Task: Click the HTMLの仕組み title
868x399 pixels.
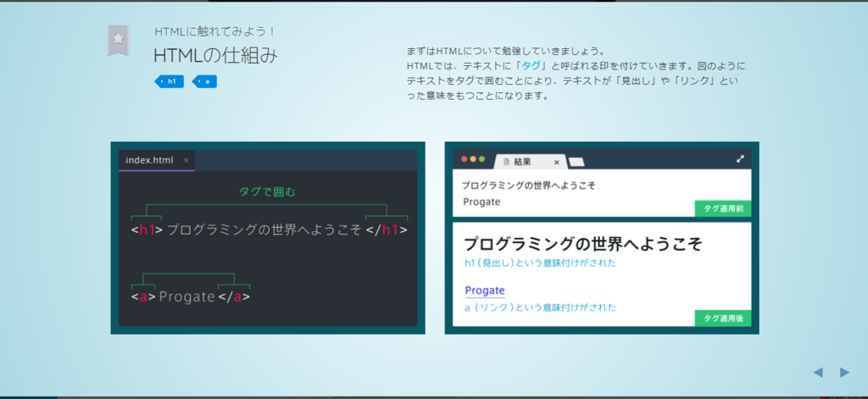Action: pyautogui.click(x=215, y=55)
